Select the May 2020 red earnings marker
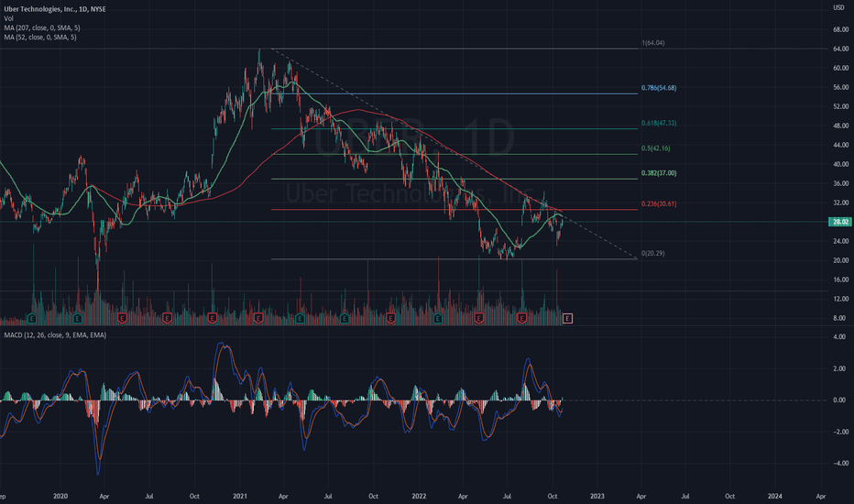This screenshot has height=504, width=854. tap(122, 318)
